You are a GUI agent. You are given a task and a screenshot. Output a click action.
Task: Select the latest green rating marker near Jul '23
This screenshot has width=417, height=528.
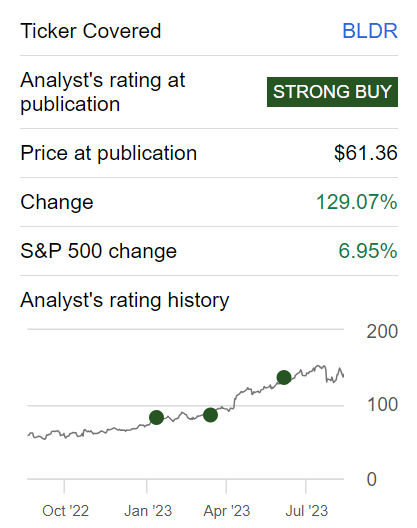pos(284,377)
